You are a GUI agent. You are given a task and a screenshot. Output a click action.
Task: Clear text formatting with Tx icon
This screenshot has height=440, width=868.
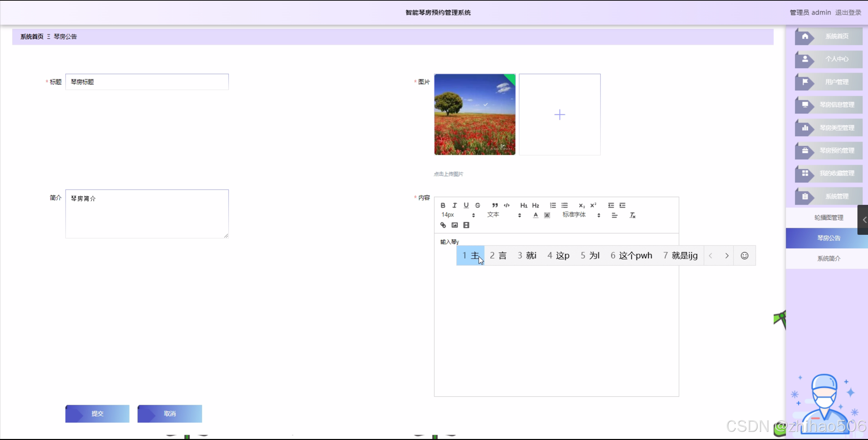[632, 215]
